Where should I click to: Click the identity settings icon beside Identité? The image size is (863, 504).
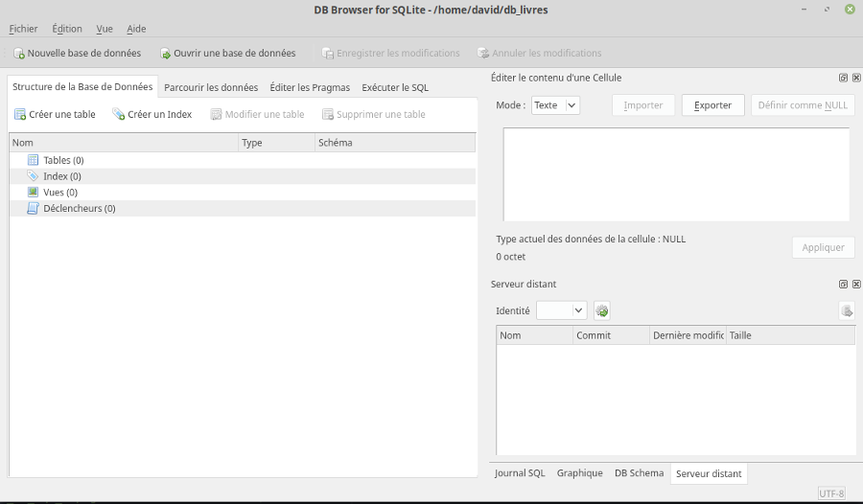[602, 310]
